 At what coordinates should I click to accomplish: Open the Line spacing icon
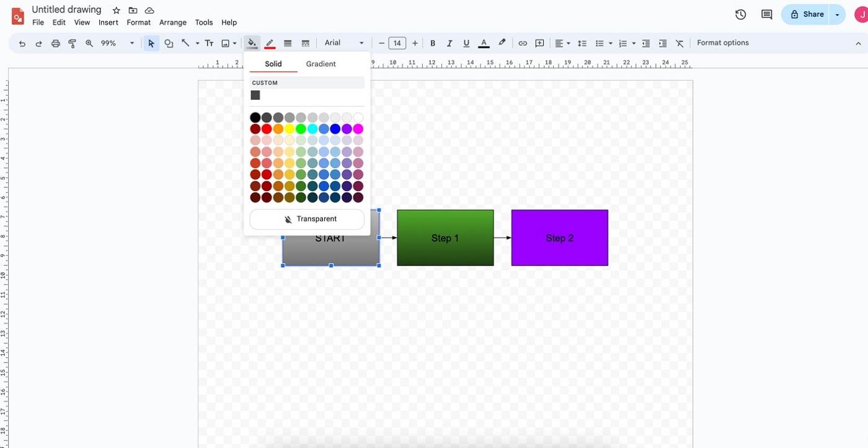click(x=582, y=43)
